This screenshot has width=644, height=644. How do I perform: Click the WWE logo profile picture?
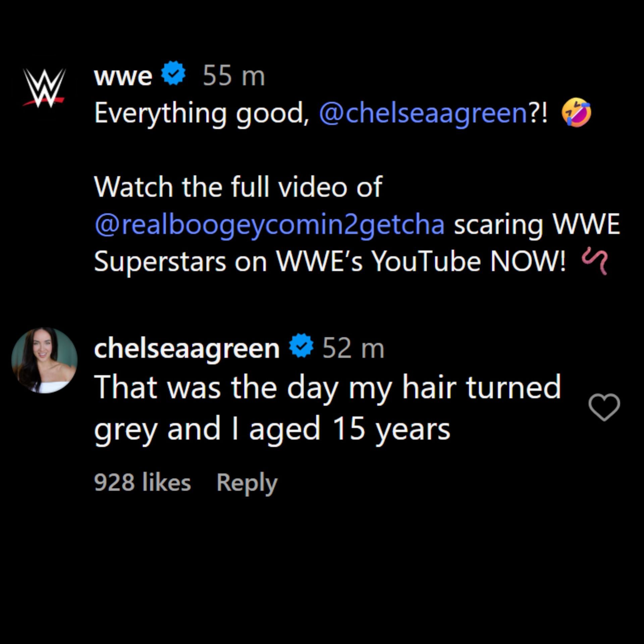tap(44, 88)
